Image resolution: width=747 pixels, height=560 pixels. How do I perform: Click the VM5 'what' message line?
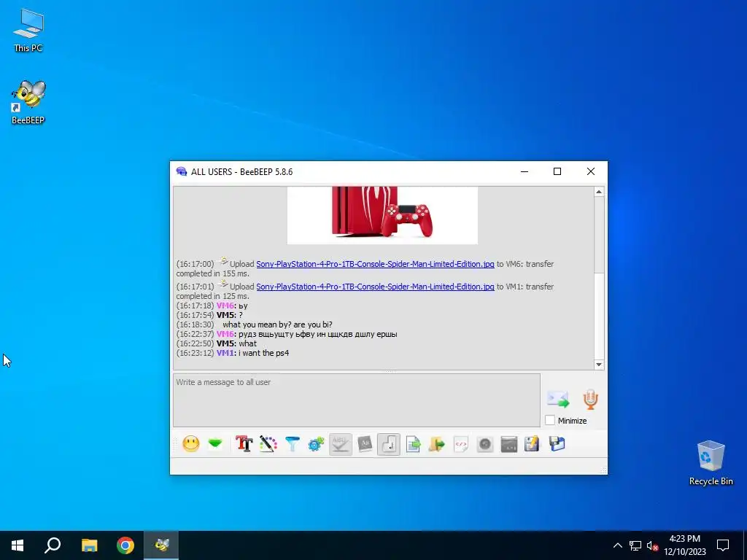click(216, 343)
